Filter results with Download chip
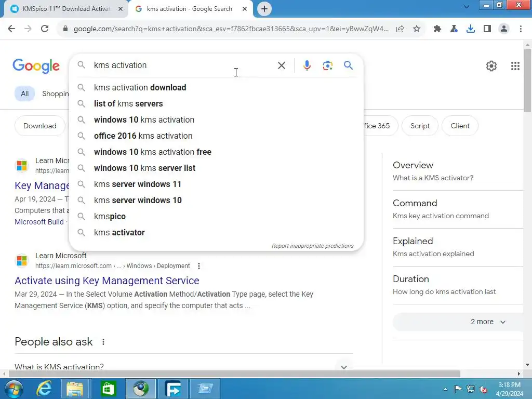The width and height of the screenshot is (532, 399). click(x=39, y=126)
